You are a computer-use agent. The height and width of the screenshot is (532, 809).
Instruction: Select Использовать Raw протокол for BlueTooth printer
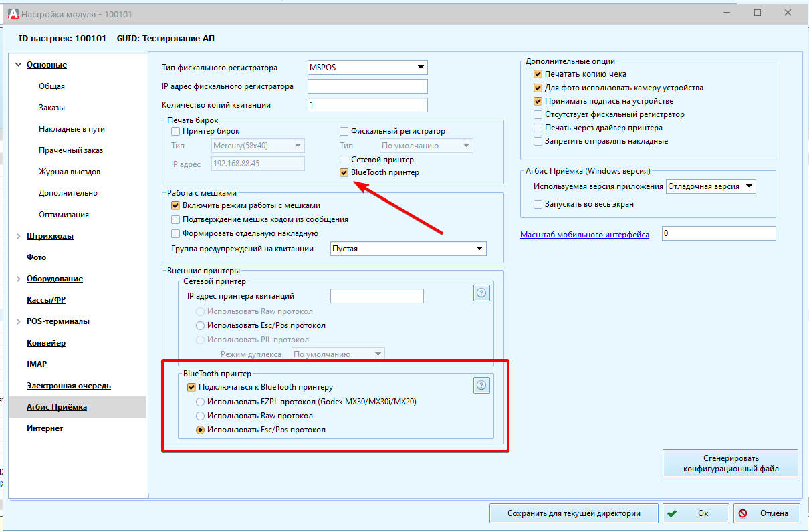pos(200,416)
